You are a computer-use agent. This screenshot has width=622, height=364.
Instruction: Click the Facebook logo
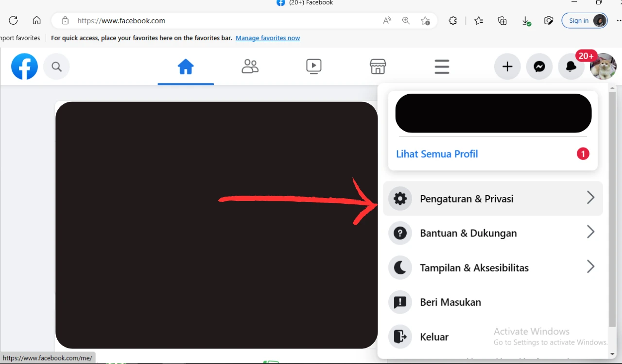24,66
